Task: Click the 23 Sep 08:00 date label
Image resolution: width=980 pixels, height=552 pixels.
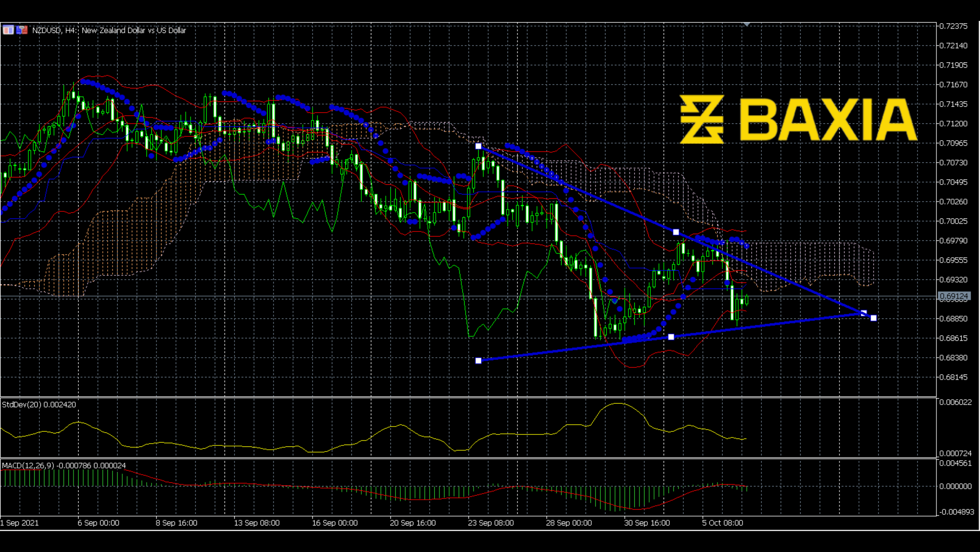Action: click(x=491, y=523)
